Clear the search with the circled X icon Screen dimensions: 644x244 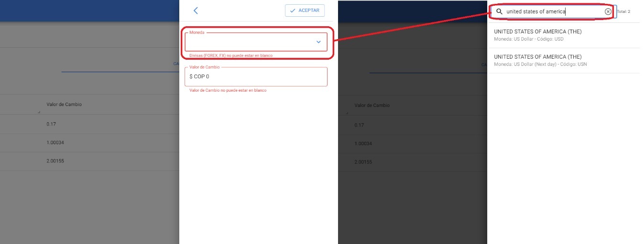tap(608, 11)
